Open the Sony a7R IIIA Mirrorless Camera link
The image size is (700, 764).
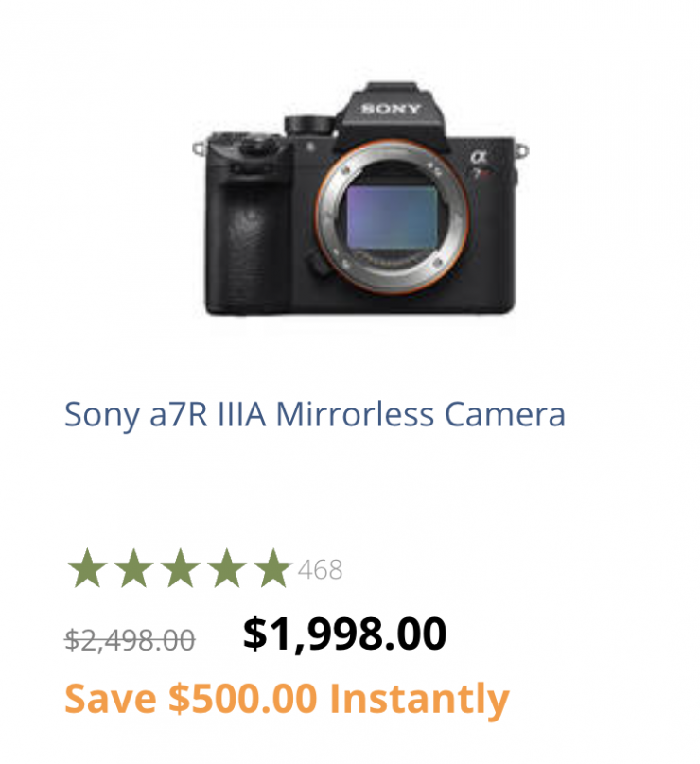point(314,414)
